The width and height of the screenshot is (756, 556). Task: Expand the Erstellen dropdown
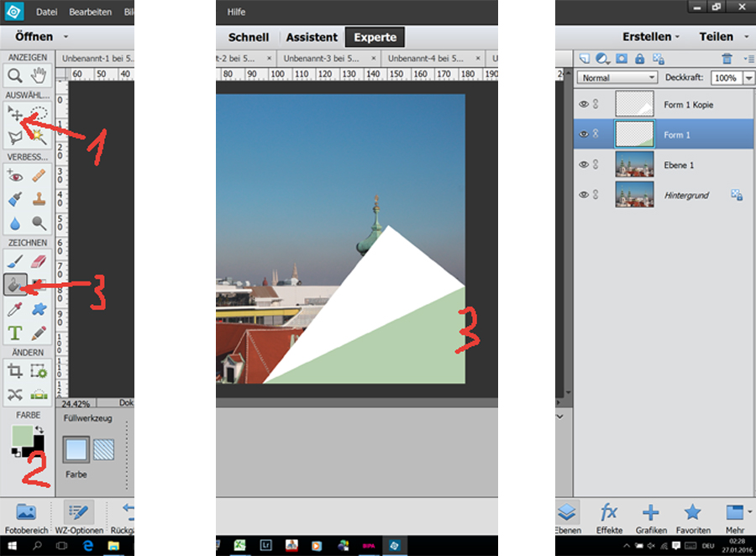(677, 37)
